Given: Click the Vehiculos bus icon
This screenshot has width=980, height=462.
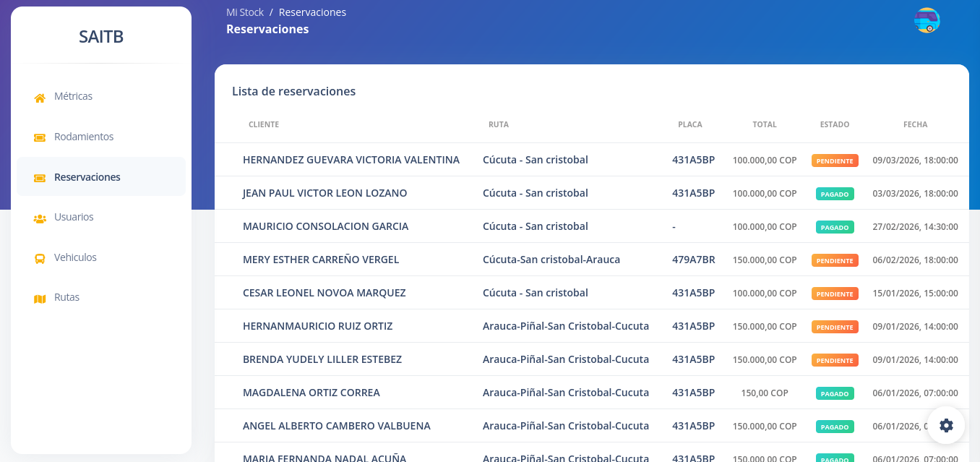Looking at the screenshot, I should pos(40,258).
